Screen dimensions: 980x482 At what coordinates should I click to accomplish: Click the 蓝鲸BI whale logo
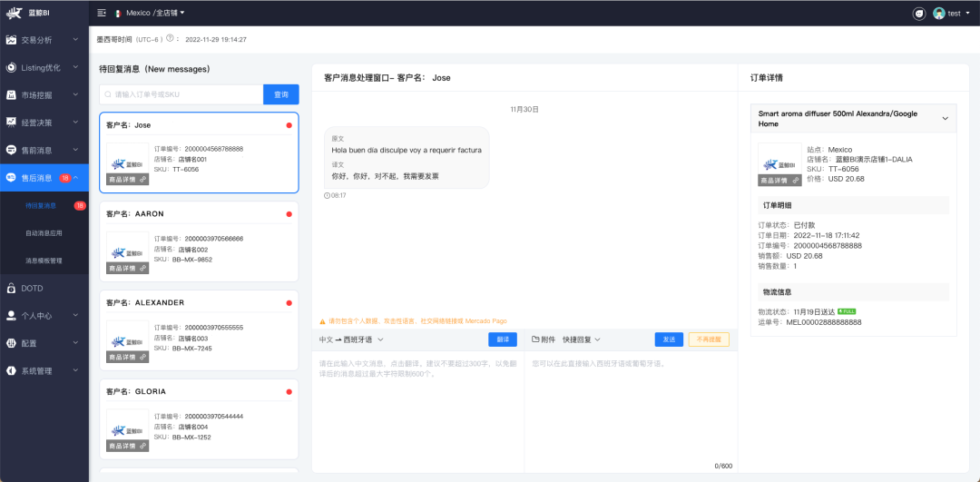click(x=15, y=13)
